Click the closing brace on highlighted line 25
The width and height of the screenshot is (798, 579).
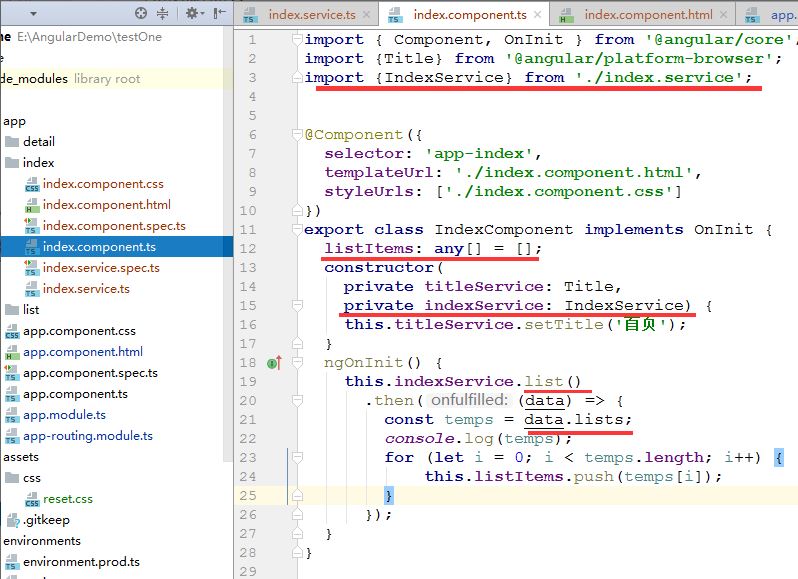click(389, 495)
